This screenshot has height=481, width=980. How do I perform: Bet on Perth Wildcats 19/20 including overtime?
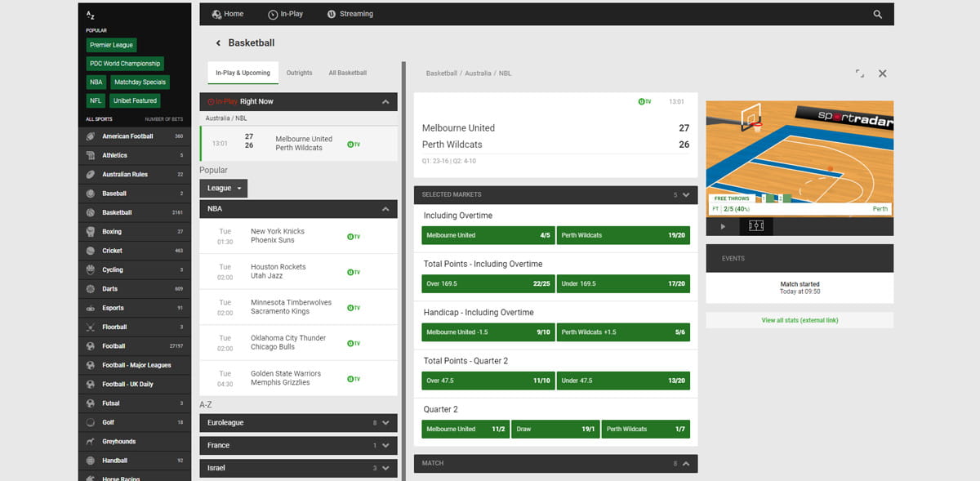click(623, 235)
